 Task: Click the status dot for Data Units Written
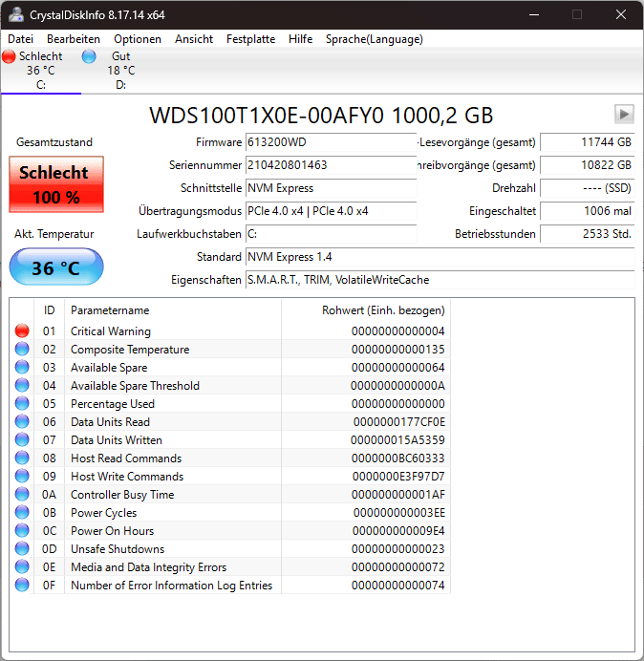(x=22, y=439)
